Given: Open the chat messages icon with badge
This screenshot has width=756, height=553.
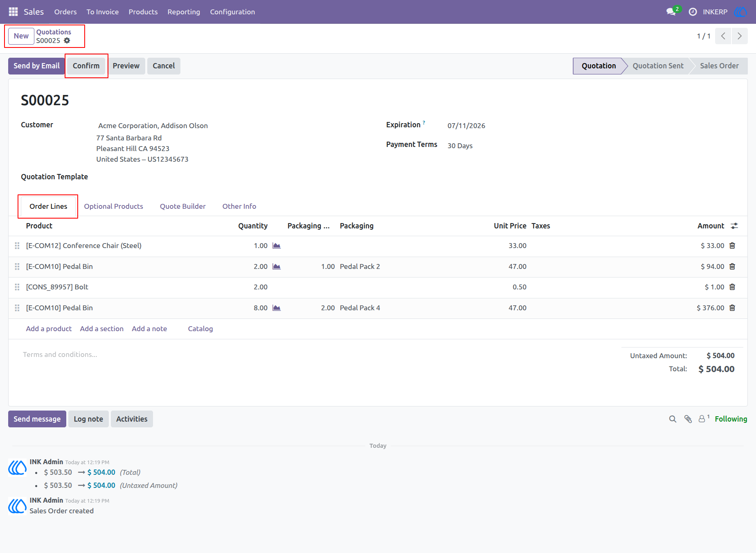Looking at the screenshot, I should [671, 11].
